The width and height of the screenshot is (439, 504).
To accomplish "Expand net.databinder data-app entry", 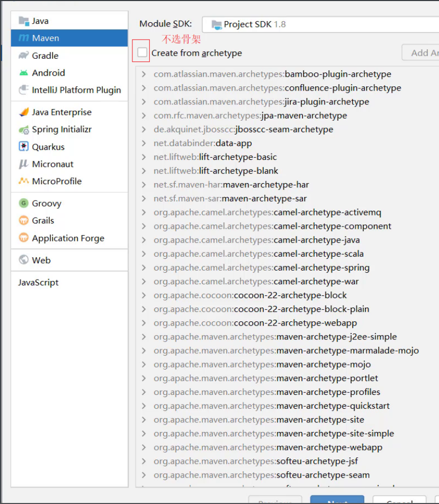I will (x=144, y=143).
